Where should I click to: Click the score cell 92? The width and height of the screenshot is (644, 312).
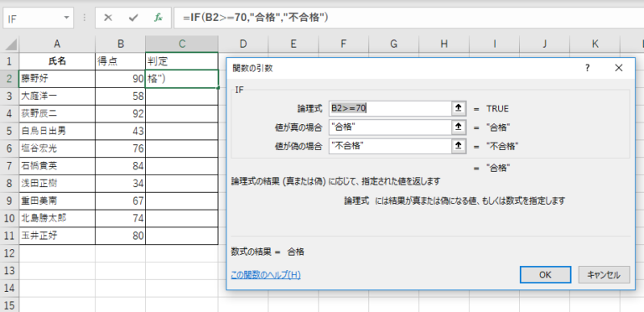pyautogui.click(x=121, y=114)
